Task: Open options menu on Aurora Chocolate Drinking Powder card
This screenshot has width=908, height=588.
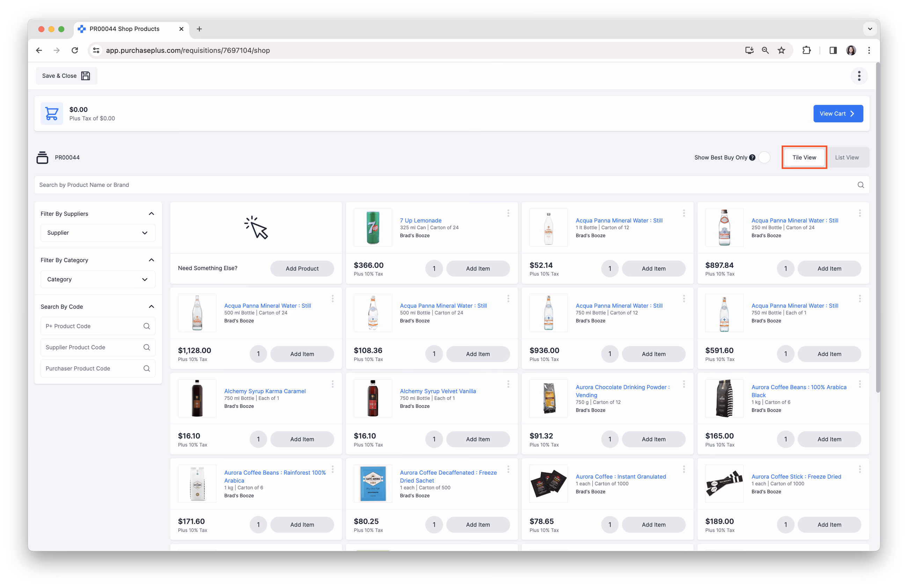Action: (x=684, y=384)
